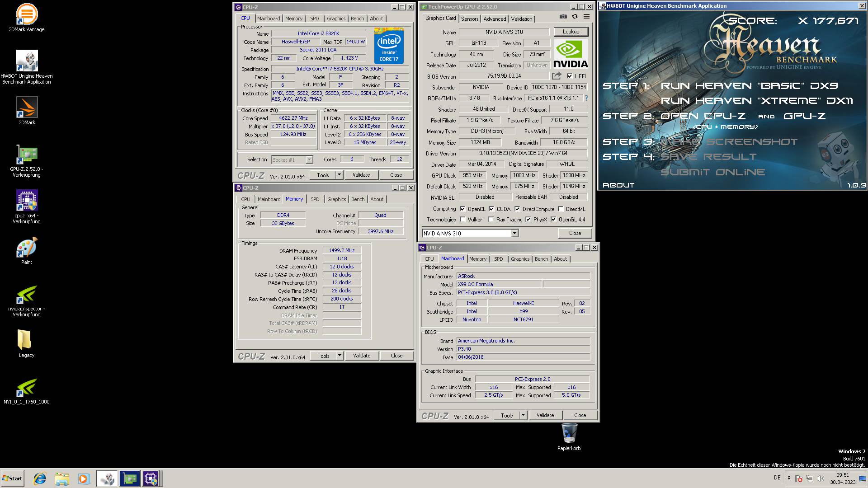Image resolution: width=868 pixels, height=488 pixels.
Task: Click the Lookup button in GPU-Z
Action: 571,32
